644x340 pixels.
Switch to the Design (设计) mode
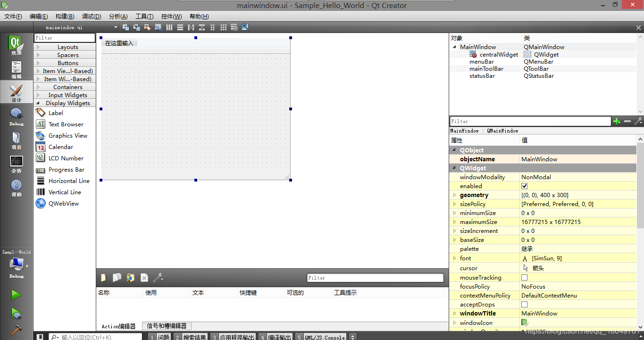pos(17,92)
